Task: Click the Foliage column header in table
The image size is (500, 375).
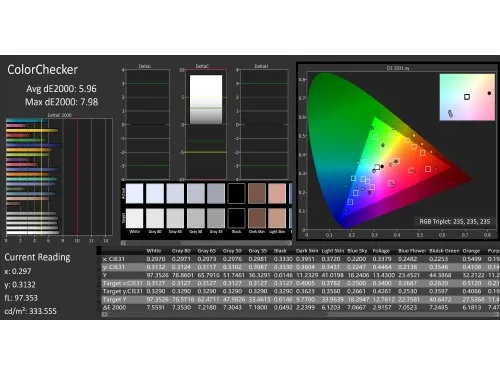Action: [381, 251]
